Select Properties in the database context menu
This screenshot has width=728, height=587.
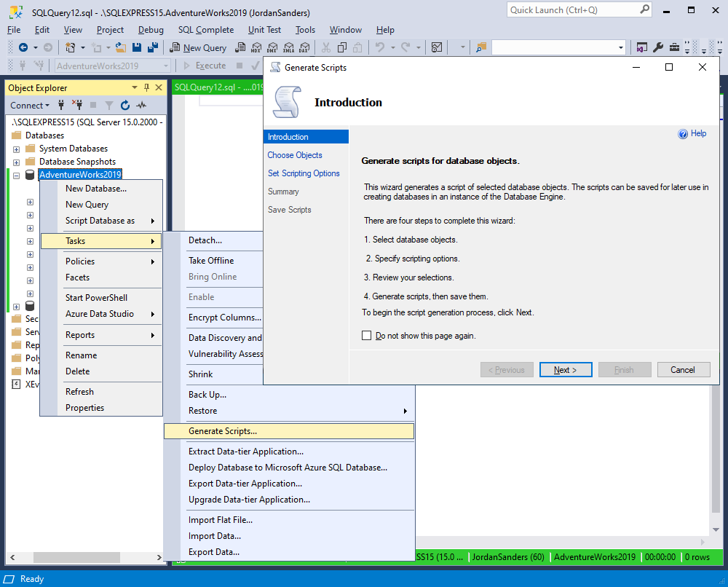point(101,408)
